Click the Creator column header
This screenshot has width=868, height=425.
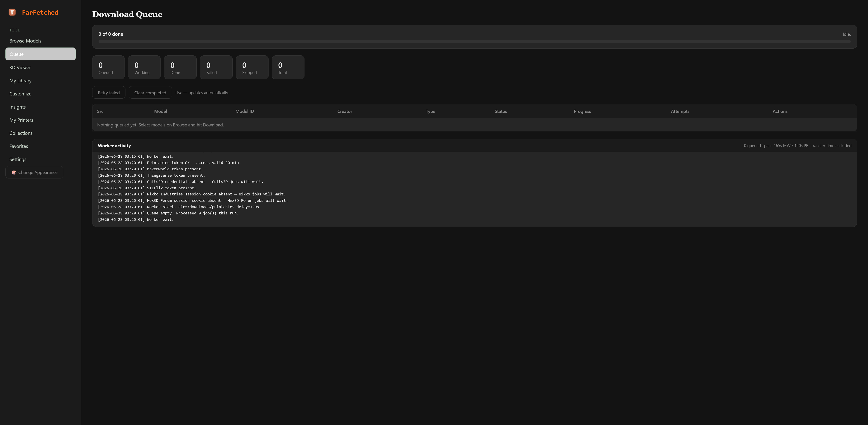click(x=345, y=111)
